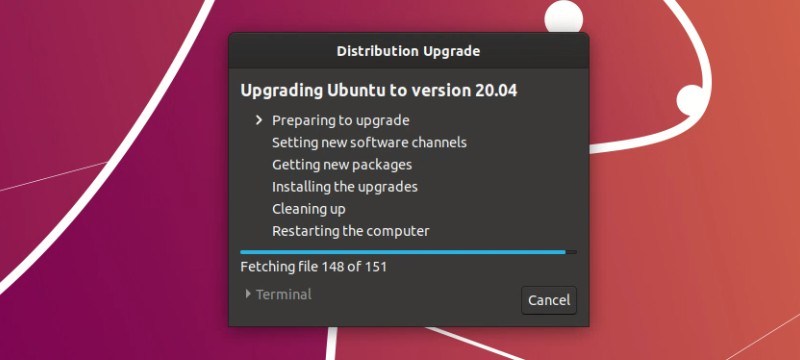Expand the Terminal disclosure triangle
The height and width of the screenshot is (360, 800).
pos(248,294)
